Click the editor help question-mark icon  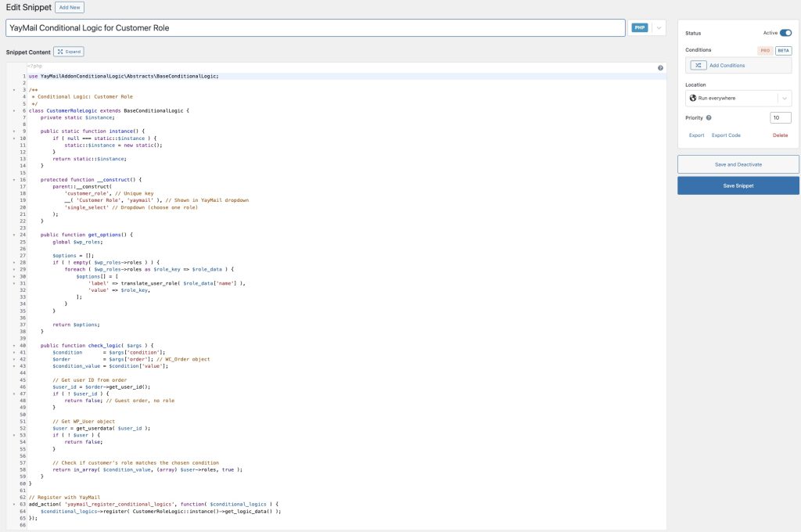[661, 68]
